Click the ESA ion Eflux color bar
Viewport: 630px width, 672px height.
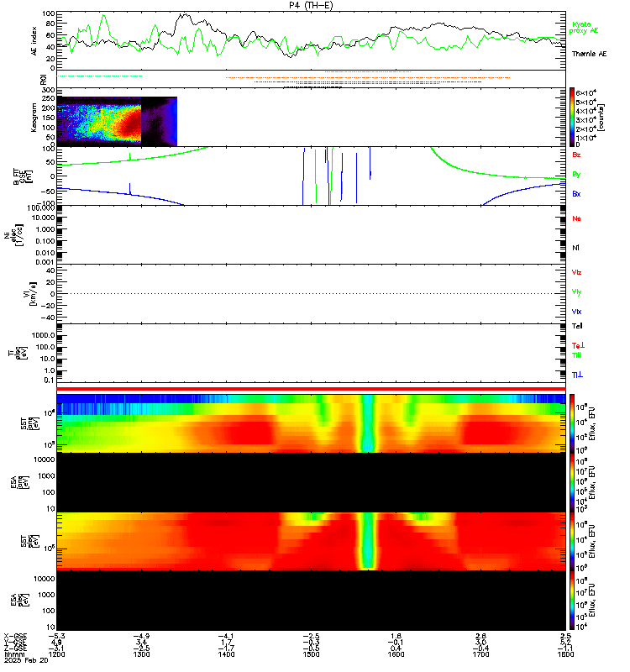tap(572, 482)
